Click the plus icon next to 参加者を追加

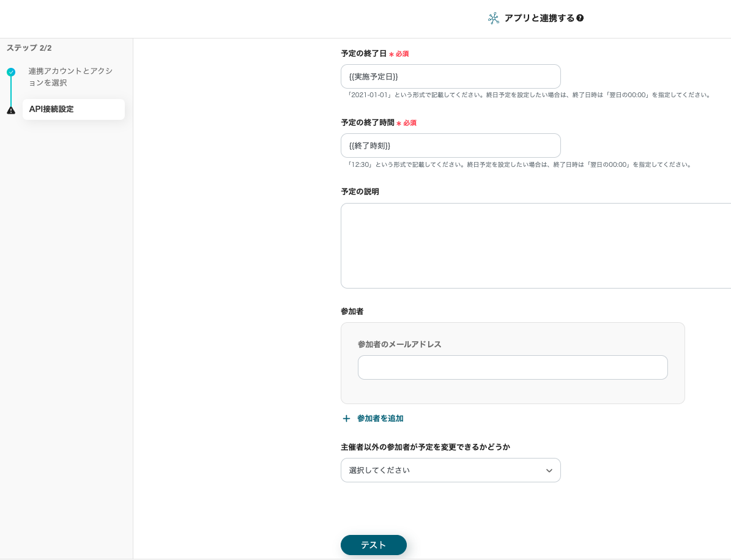coord(346,419)
